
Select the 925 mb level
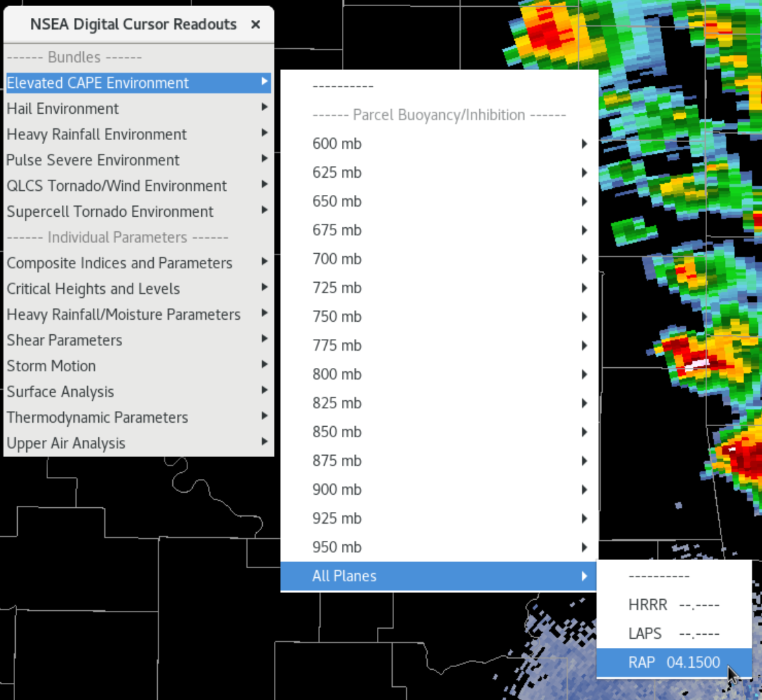point(439,518)
